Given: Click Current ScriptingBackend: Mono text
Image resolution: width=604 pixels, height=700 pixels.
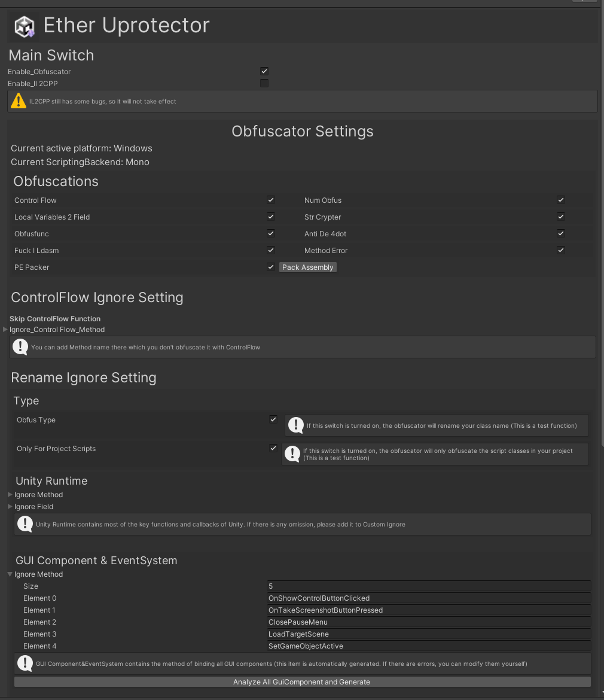Looking at the screenshot, I should [80, 162].
